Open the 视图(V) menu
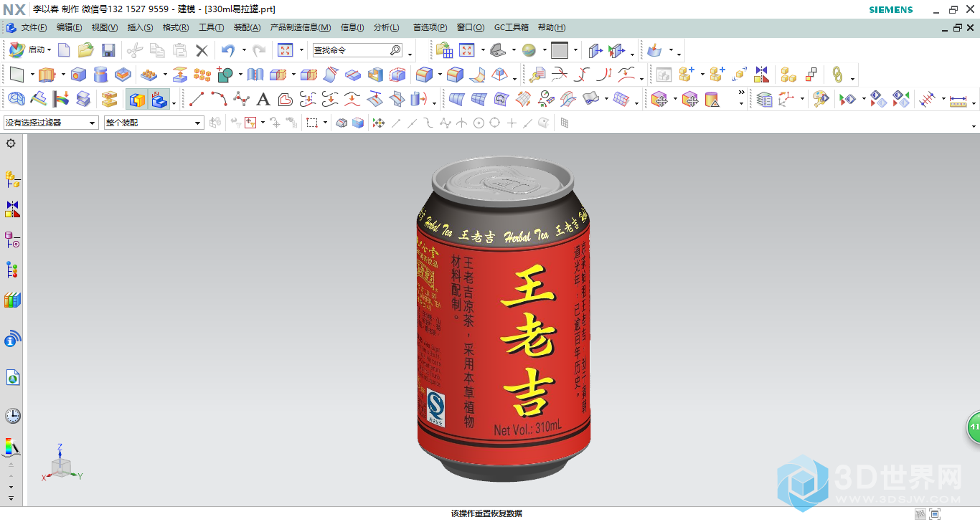Screen dimensions: 980x522 pyautogui.click(x=105, y=27)
